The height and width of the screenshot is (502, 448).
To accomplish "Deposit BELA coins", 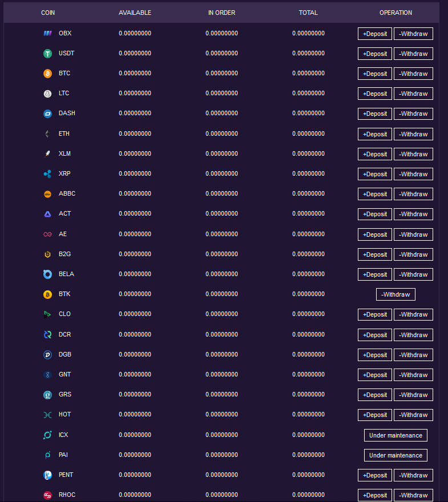I will click(x=375, y=274).
